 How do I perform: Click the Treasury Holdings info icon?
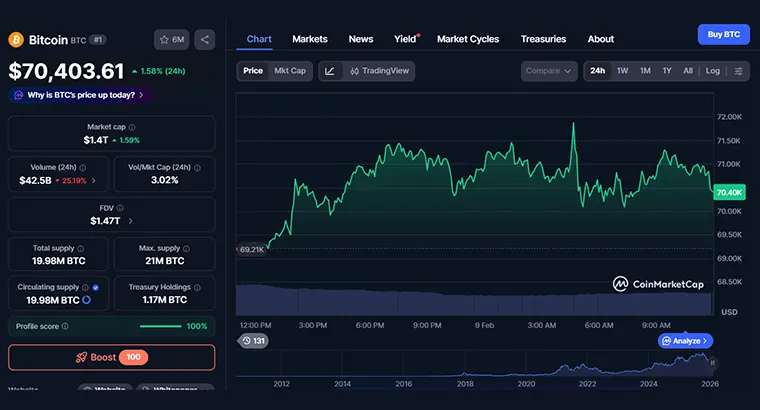[197, 287]
